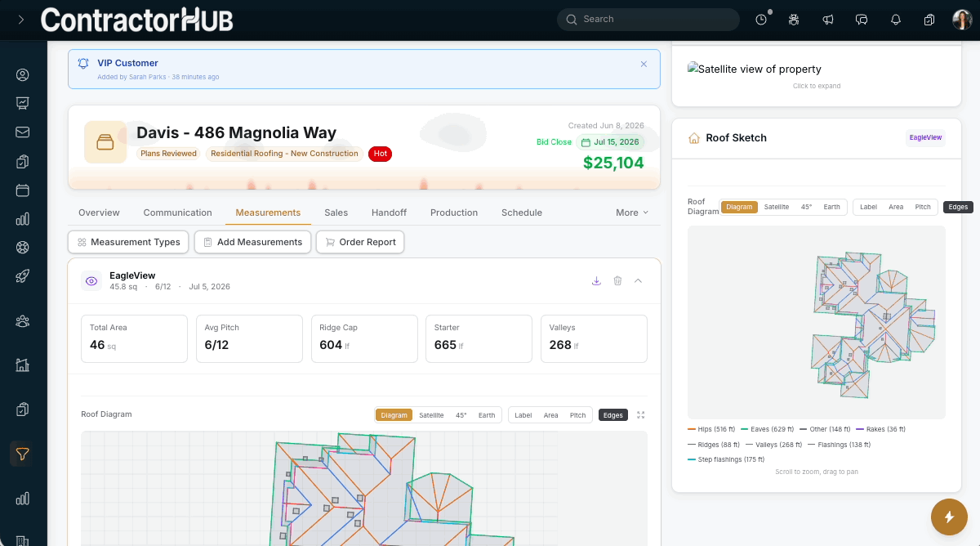This screenshot has height=546, width=980.
Task: Click the EagleView badge in Roof Sketch
Action: (x=926, y=137)
